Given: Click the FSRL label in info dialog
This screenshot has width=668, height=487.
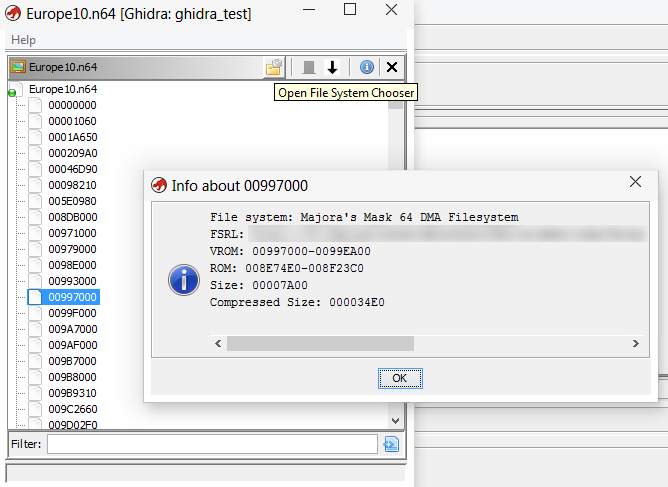Looking at the screenshot, I should [227, 234].
